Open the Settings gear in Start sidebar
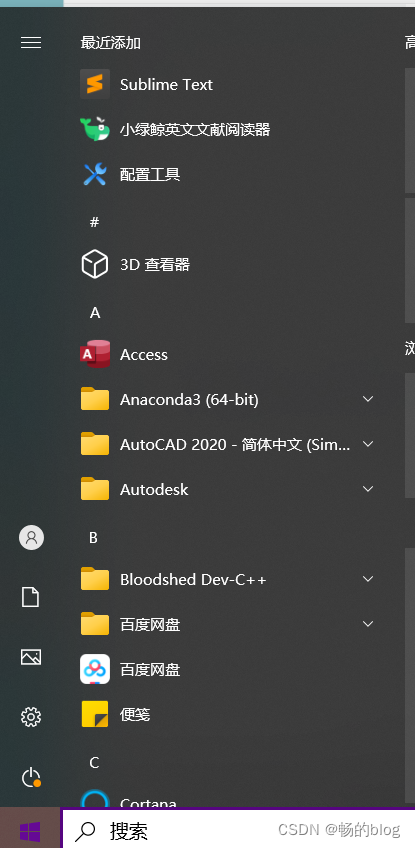415x848 pixels. [x=31, y=717]
